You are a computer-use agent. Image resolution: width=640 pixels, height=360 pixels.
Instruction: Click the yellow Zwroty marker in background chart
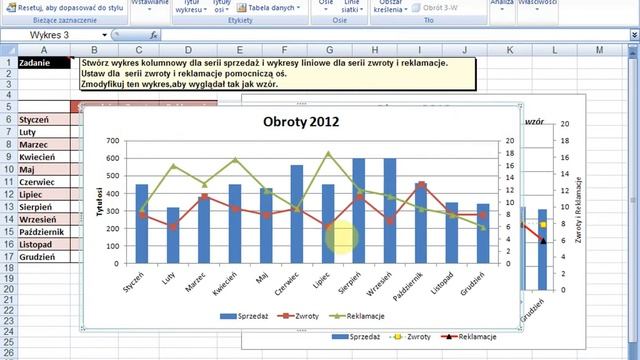tap(543, 224)
